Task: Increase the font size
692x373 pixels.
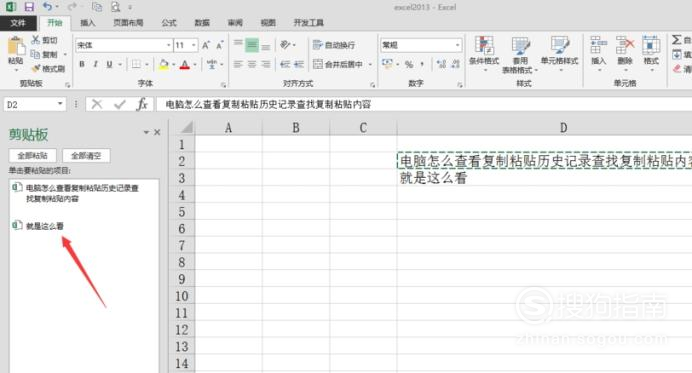Action: 206,45
